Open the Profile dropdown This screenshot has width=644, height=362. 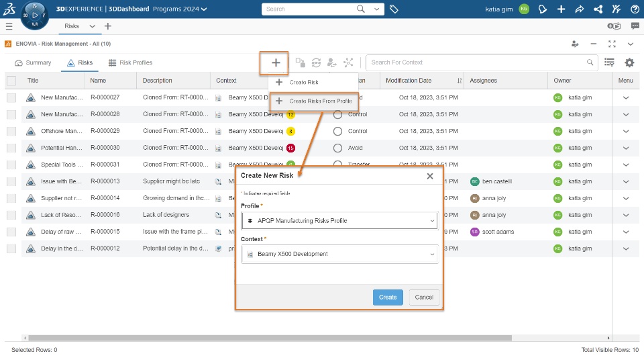(x=339, y=220)
